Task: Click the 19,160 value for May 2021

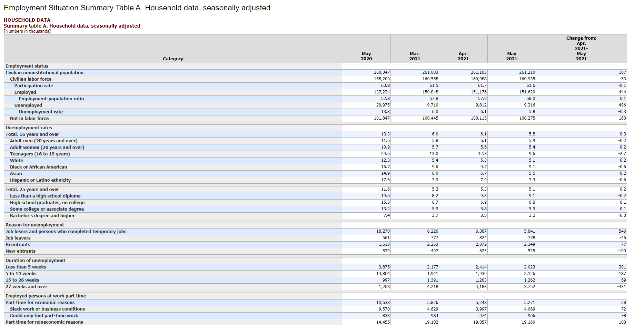Action: (528, 322)
